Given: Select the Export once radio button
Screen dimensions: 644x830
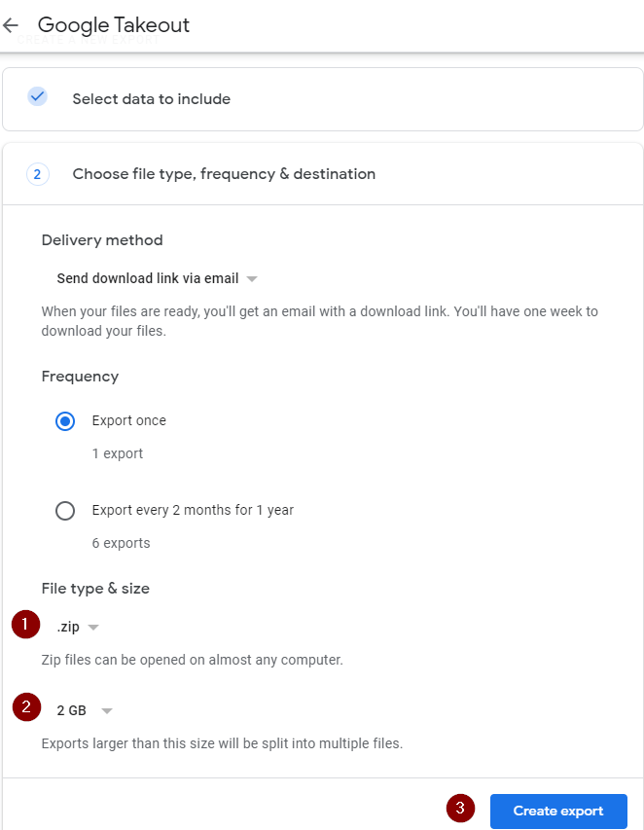Looking at the screenshot, I should (x=65, y=421).
